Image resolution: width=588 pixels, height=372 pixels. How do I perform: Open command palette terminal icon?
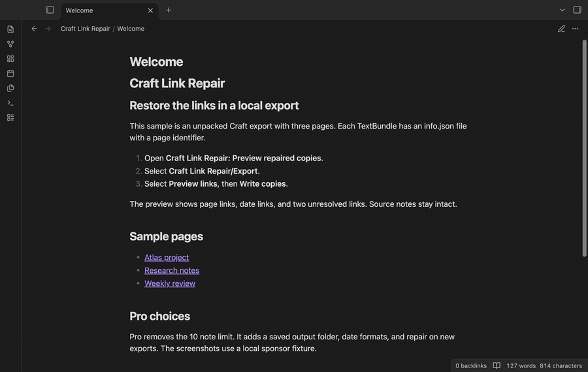point(10,102)
